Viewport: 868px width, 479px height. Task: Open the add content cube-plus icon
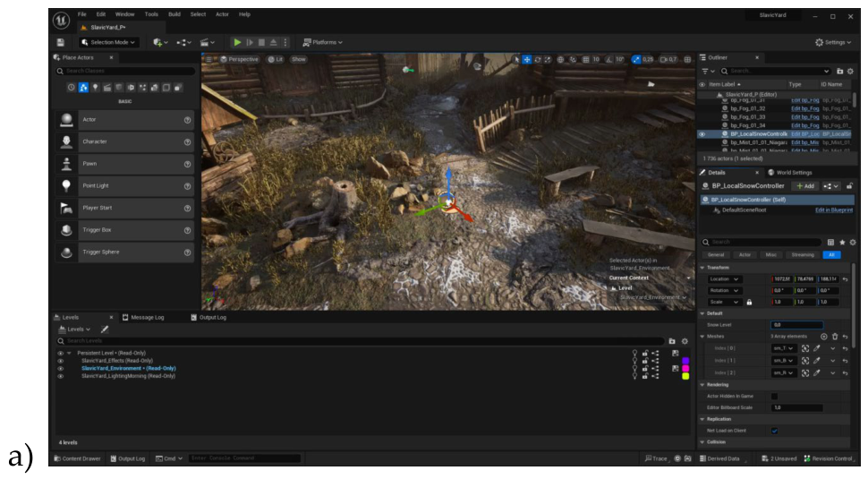coord(160,42)
